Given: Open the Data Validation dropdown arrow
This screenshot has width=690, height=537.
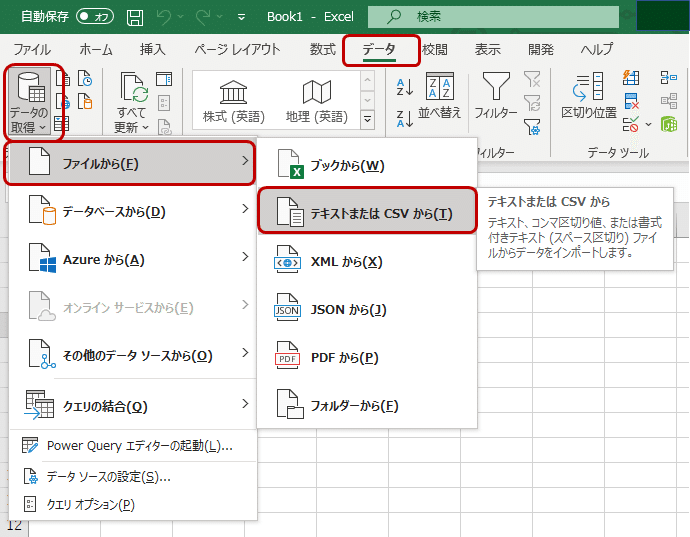Looking at the screenshot, I should tap(649, 125).
